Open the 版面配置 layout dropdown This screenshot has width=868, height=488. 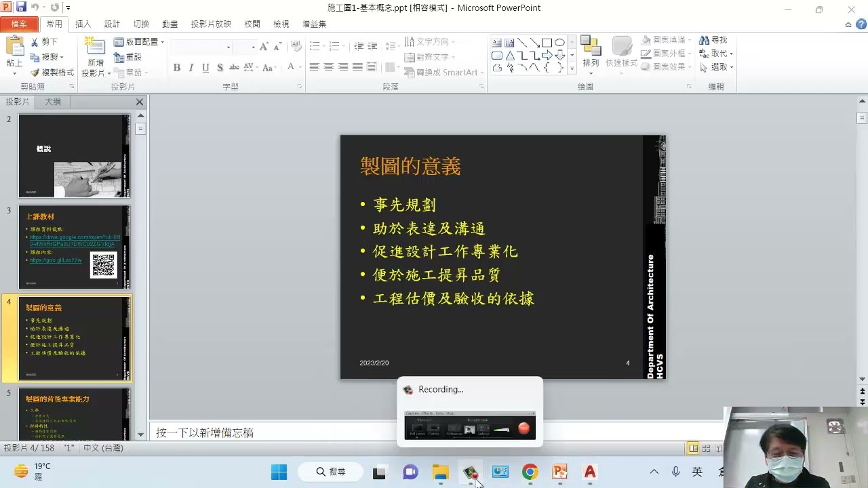pos(140,42)
